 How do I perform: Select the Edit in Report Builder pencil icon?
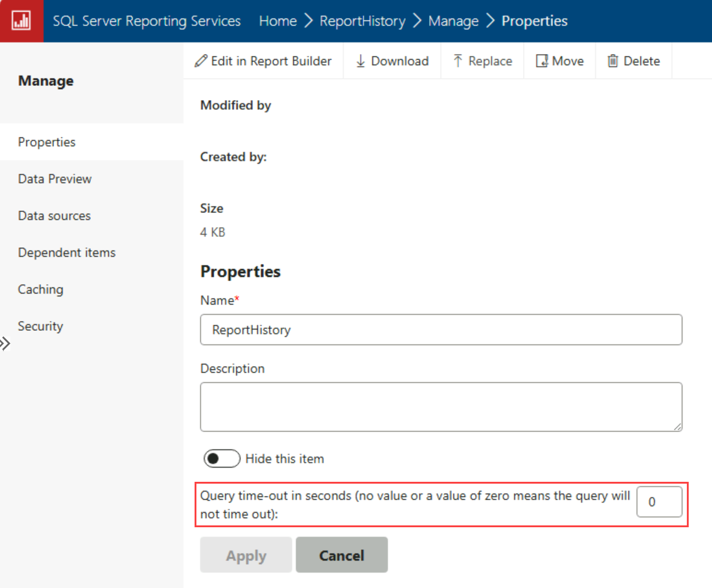pos(201,61)
